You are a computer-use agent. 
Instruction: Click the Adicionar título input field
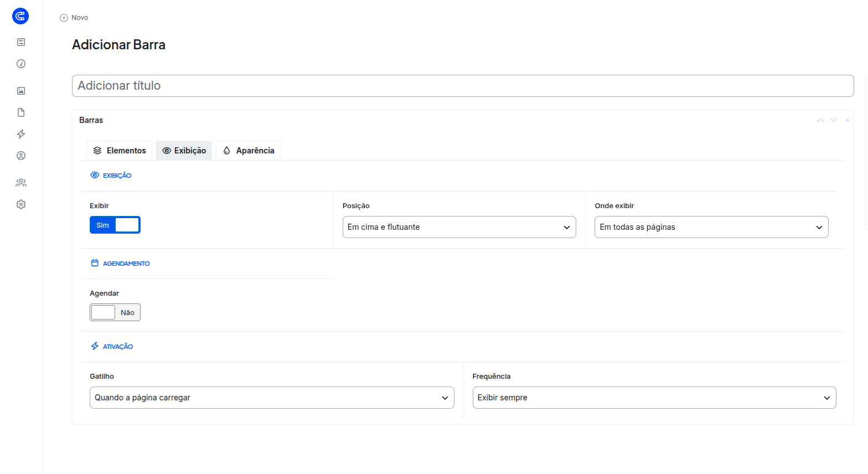[463, 86]
